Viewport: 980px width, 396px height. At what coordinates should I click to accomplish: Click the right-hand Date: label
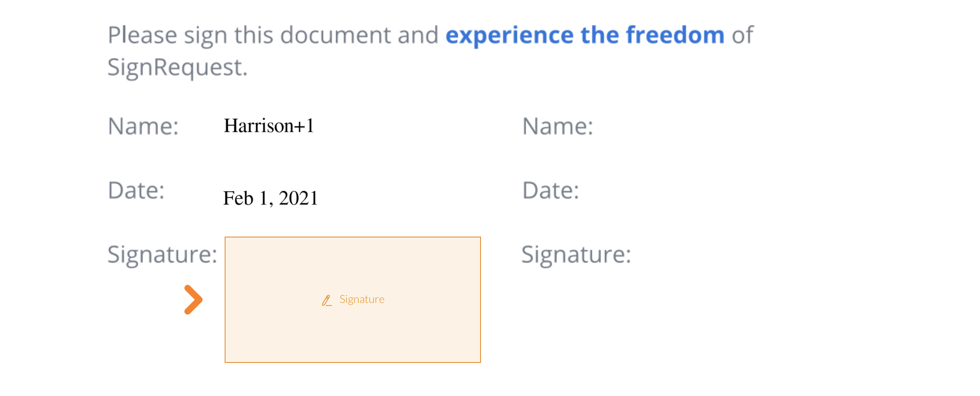(x=551, y=191)
